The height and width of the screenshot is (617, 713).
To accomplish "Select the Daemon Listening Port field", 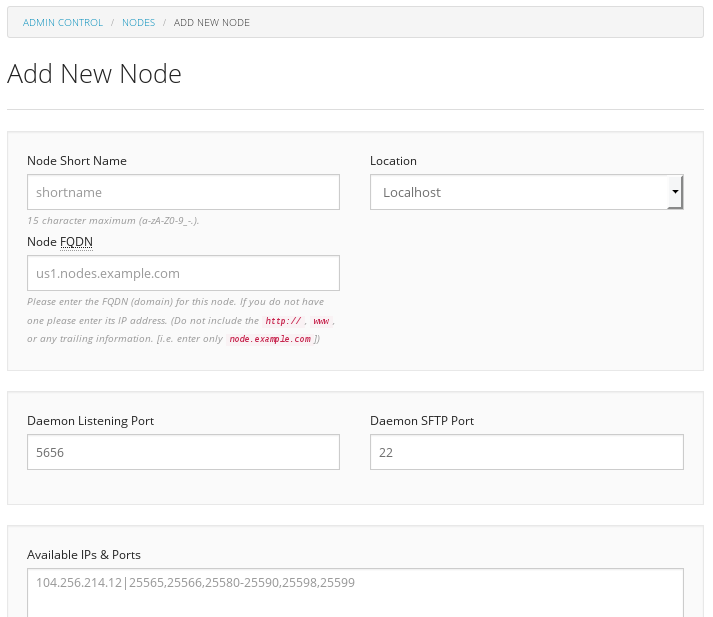I will point(183,452).
